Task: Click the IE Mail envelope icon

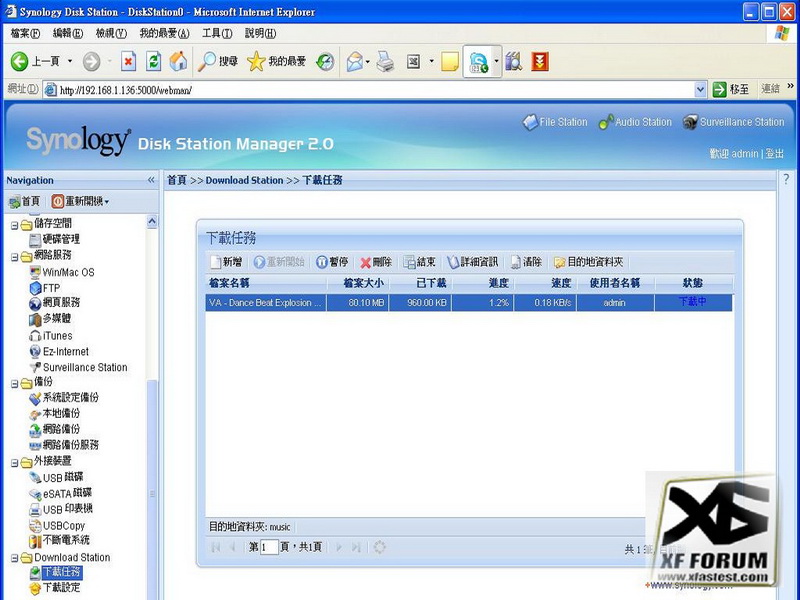Action: point(355,62)
